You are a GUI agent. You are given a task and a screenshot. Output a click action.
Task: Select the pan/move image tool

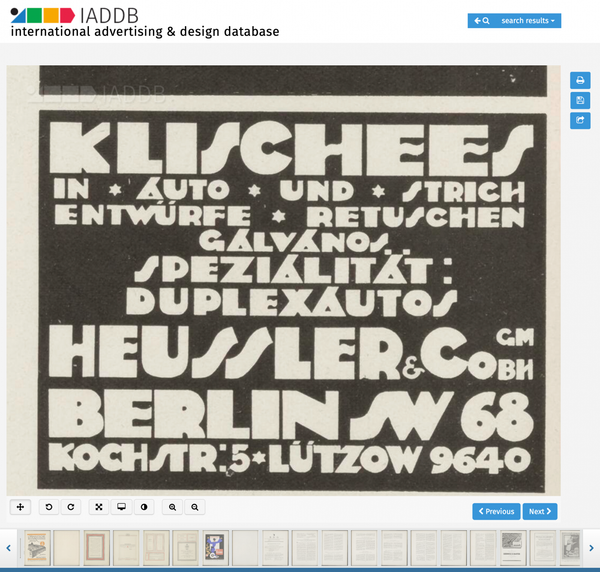pyautogui.click(x=20, y=507)
